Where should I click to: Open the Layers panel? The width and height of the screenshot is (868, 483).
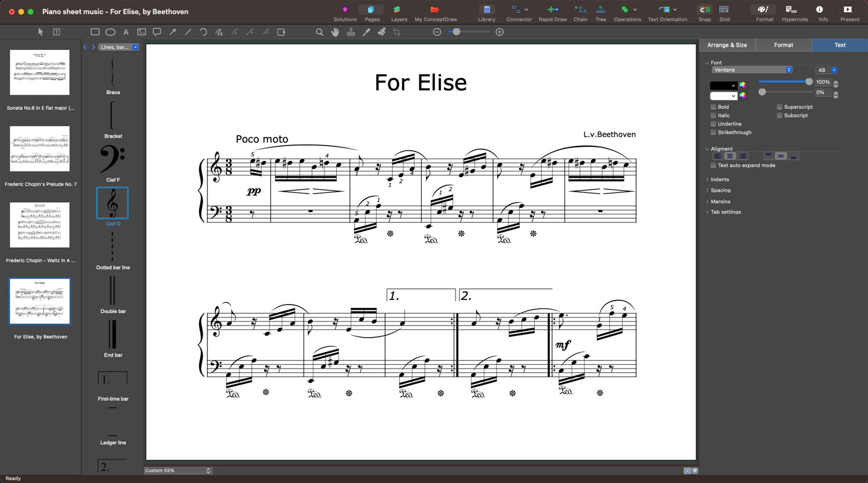(399, 13)
